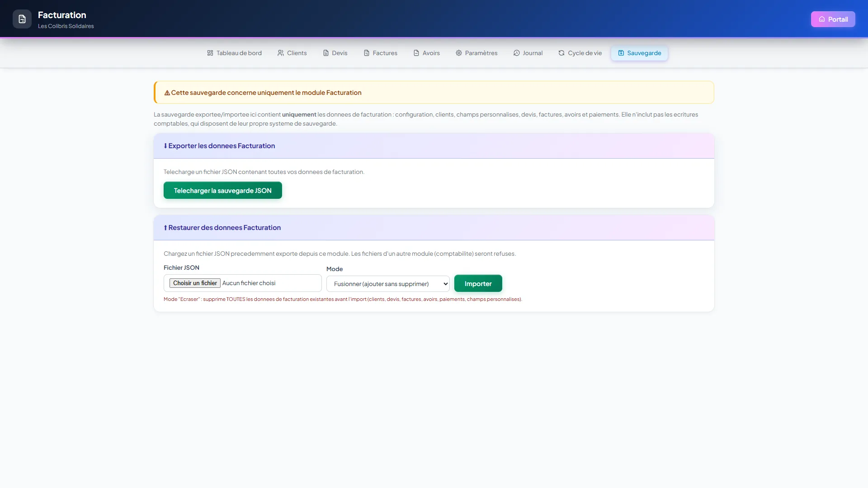Click the Facturation title in header
Viewport: 868px width, 488px height.
62,15
